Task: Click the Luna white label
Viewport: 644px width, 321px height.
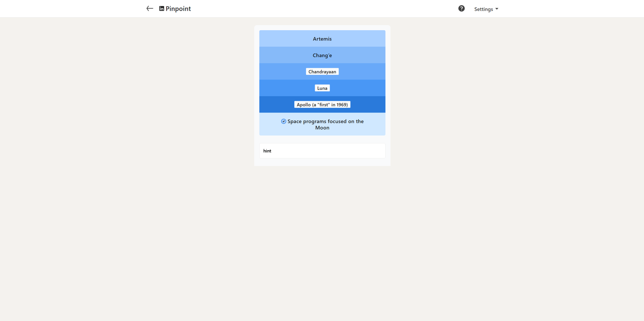Action: (x=322, y=88)
